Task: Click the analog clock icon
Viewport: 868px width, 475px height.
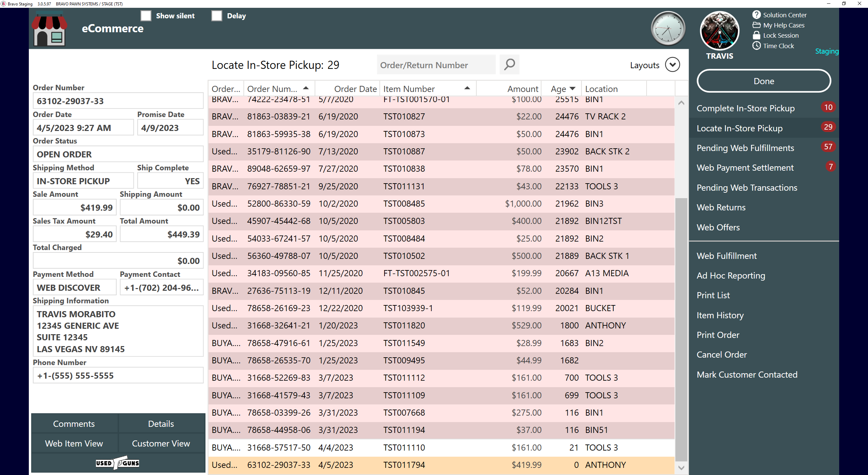Action: pos(668,29)
